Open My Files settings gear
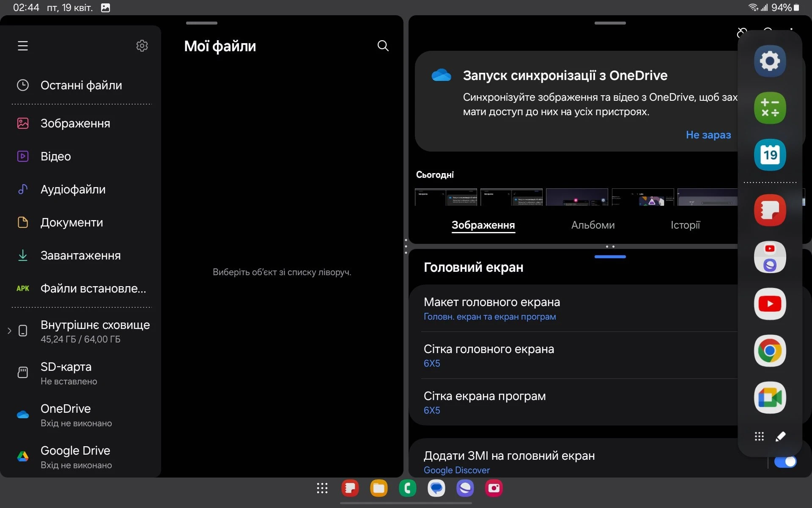The image size is (812, 508). pyautogui.click(x=142, y=46)
